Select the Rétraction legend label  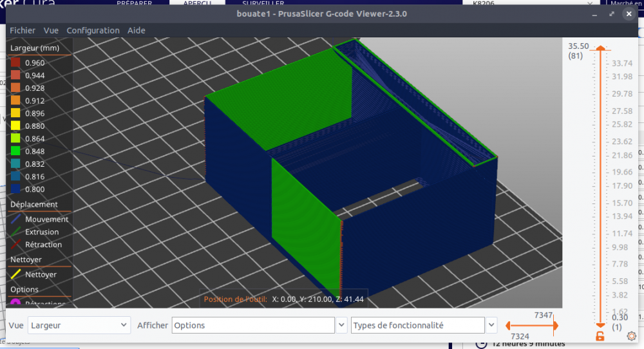coord(44,245)
